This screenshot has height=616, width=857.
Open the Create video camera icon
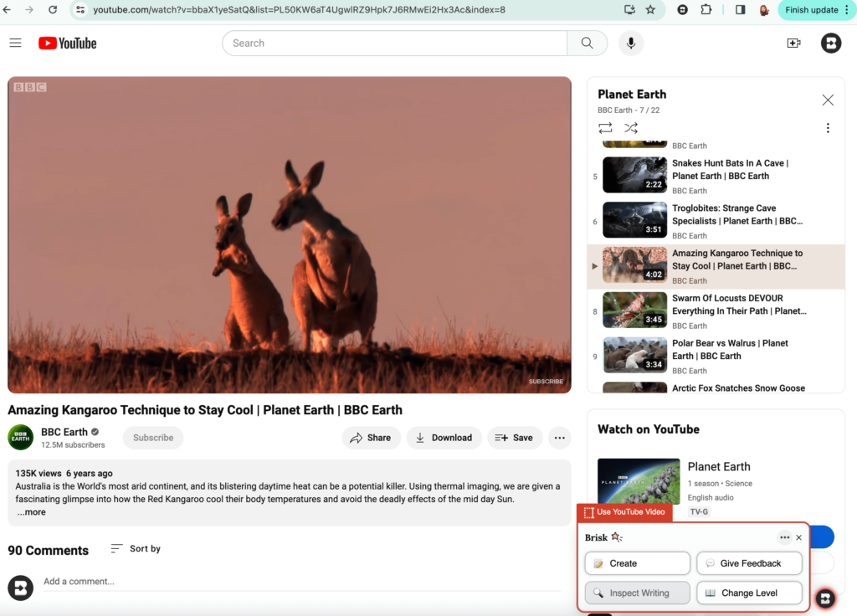(x=793, y=43)
